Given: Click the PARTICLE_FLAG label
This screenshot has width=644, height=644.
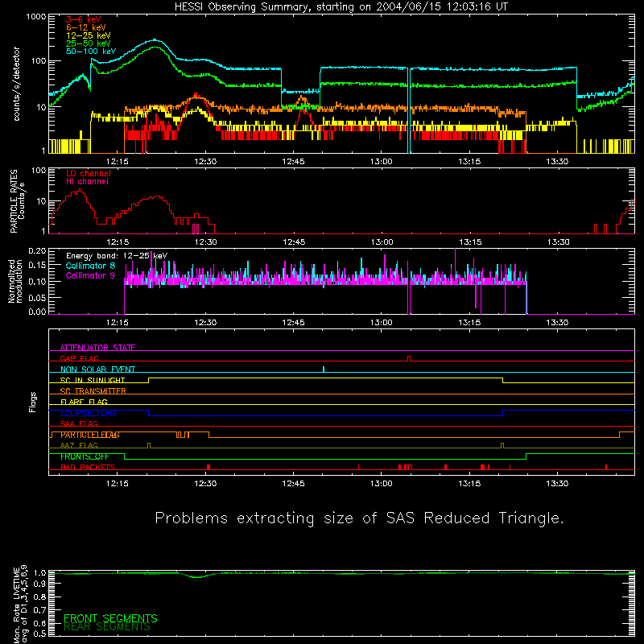Looking at the screenshot, I should (x=90, y=435).
